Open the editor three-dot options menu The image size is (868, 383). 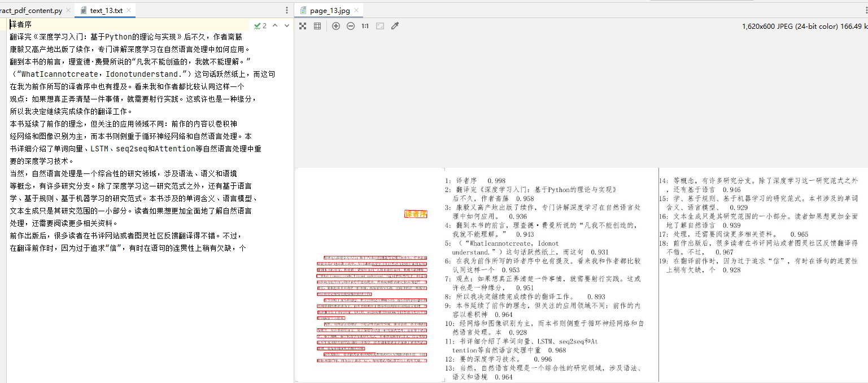coord(286,10)
